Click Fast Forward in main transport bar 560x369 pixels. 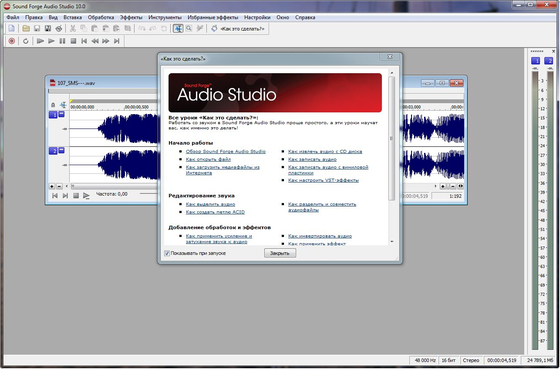(x=106, y=41)
